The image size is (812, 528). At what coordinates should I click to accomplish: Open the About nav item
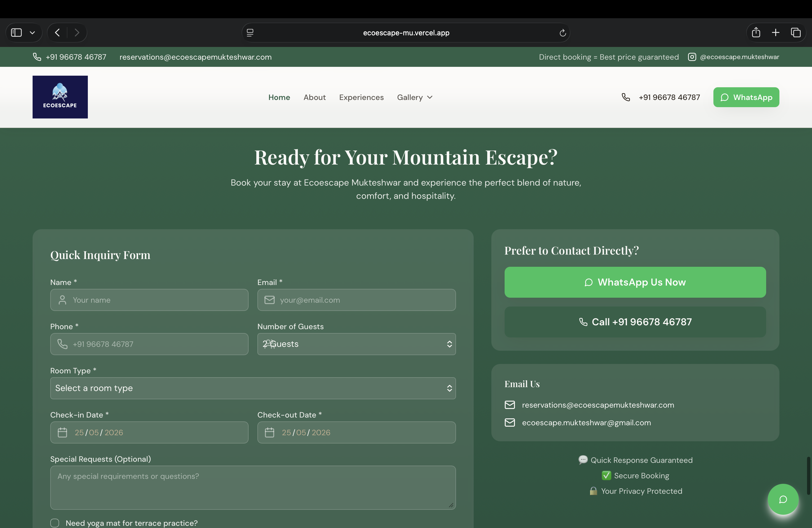(x=315, y=97)
